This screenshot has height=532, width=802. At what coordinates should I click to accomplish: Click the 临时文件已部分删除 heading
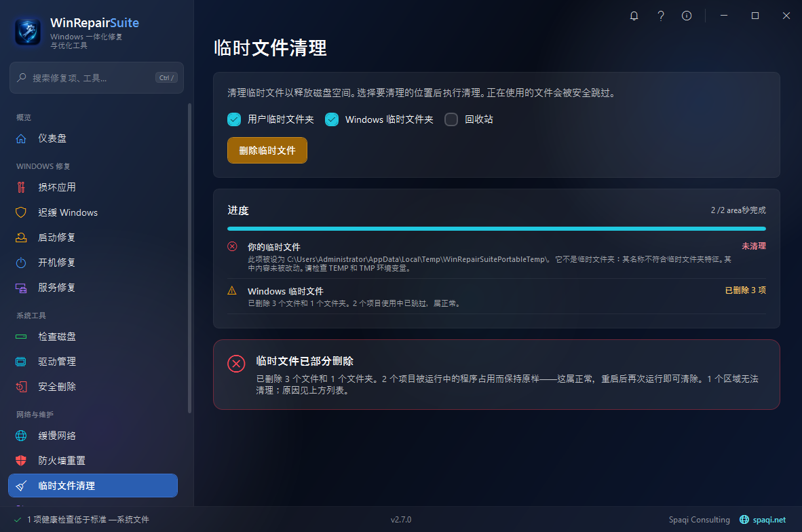305,361
